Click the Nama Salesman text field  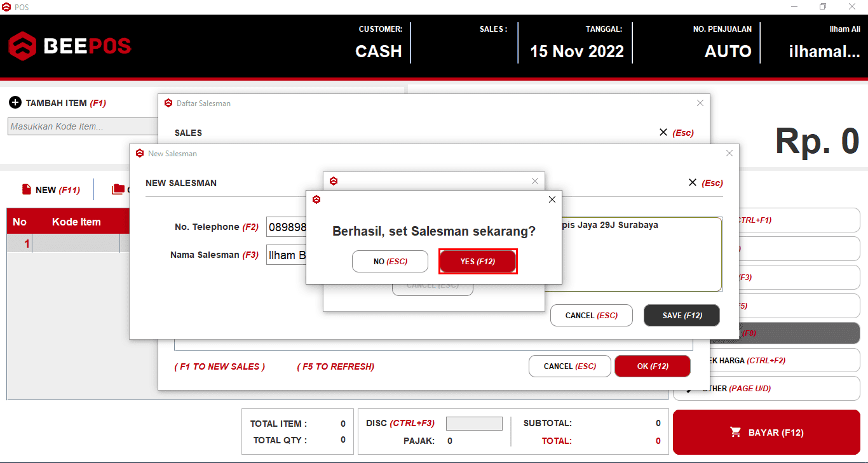[287, 255]
